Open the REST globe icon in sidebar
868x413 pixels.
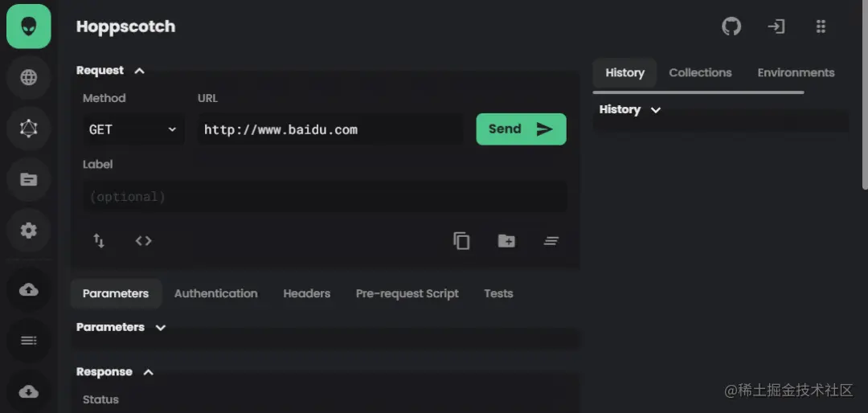[29, 77]
